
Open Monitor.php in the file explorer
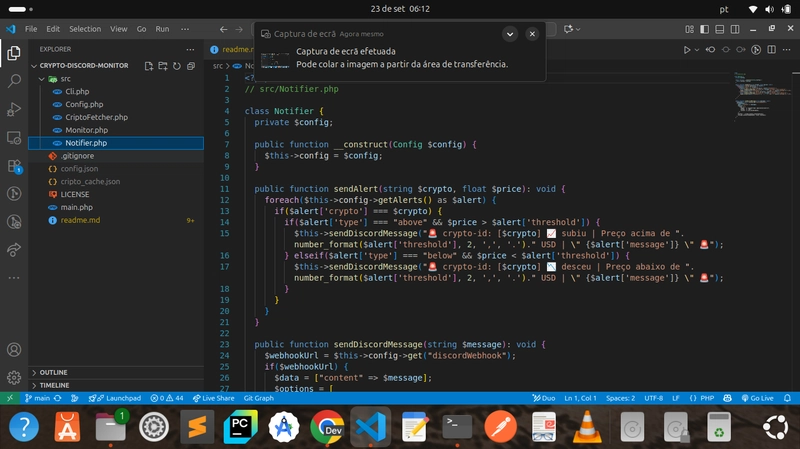(x=87, y=130)
